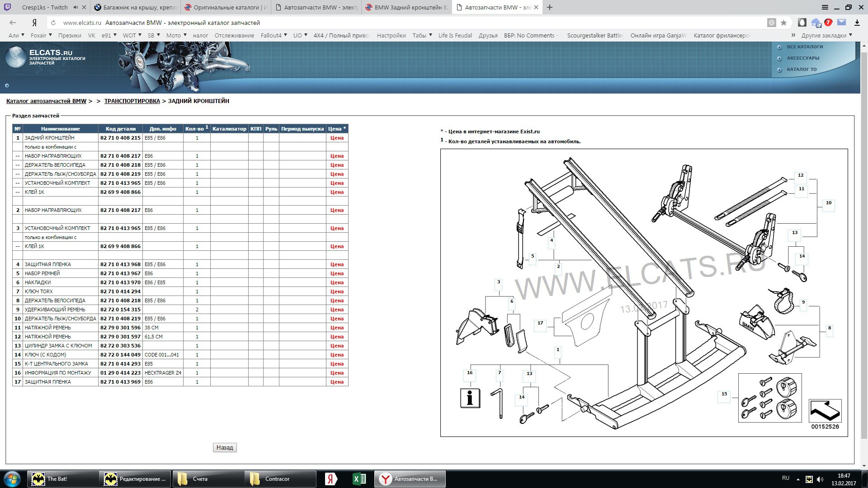
Task: Open the e91 bookmarks folder
Action: click(x=109, y=35)
